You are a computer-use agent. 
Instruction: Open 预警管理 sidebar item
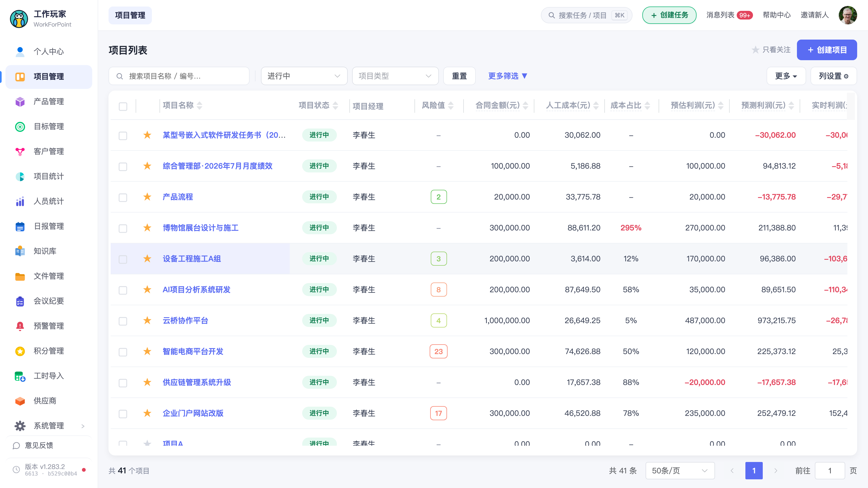point(49,326)
